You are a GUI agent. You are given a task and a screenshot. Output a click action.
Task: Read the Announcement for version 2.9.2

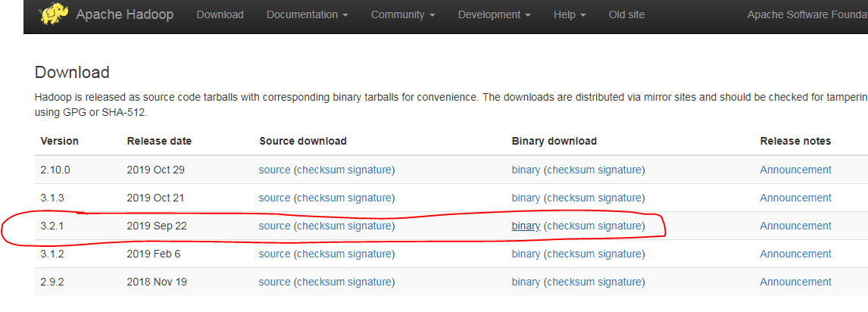(795, 282)
